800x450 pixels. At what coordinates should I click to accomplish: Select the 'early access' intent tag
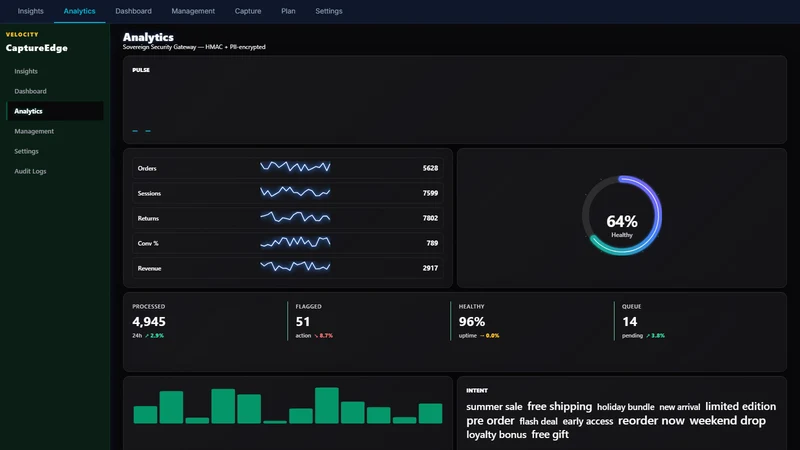pyautogui.click(x=588, y=421)
